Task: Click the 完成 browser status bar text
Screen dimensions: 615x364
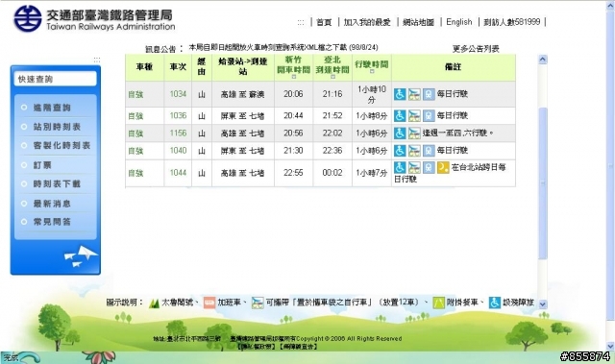Action: coord(11,357)
